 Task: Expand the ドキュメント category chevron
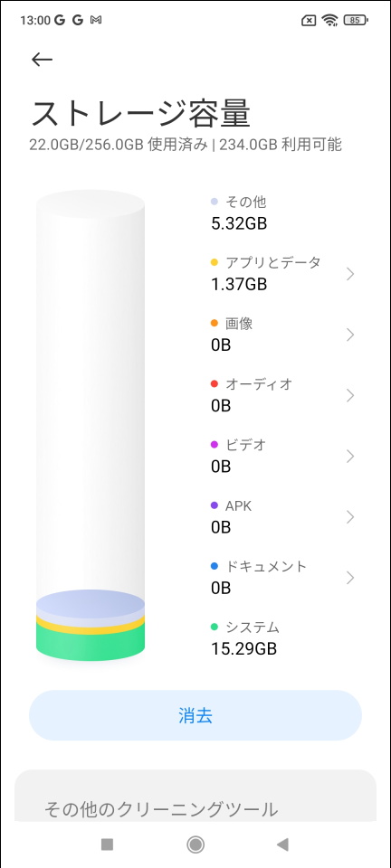pyautogui.click(x=350, y=578)
